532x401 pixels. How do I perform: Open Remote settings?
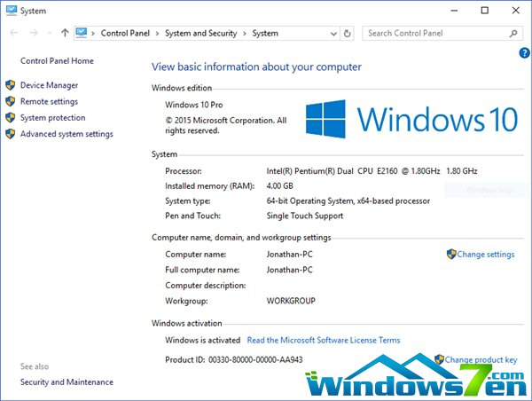[x=49, y=101]
